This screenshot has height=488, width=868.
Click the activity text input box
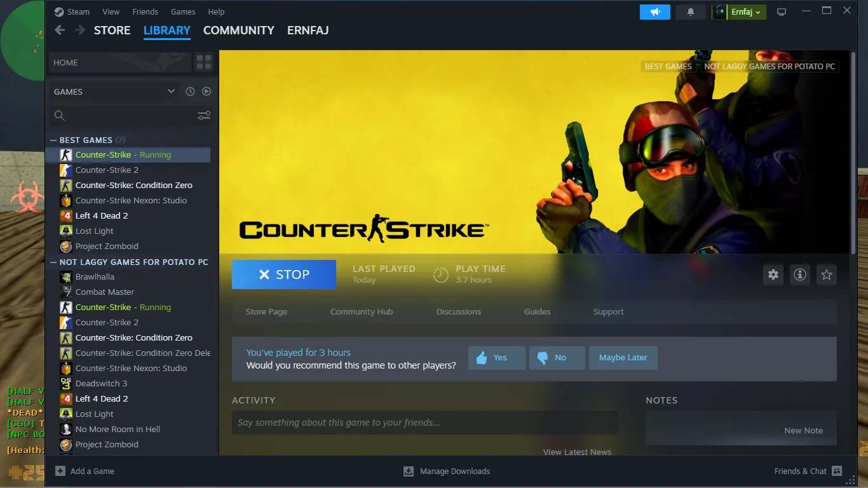tap(425, 423)
